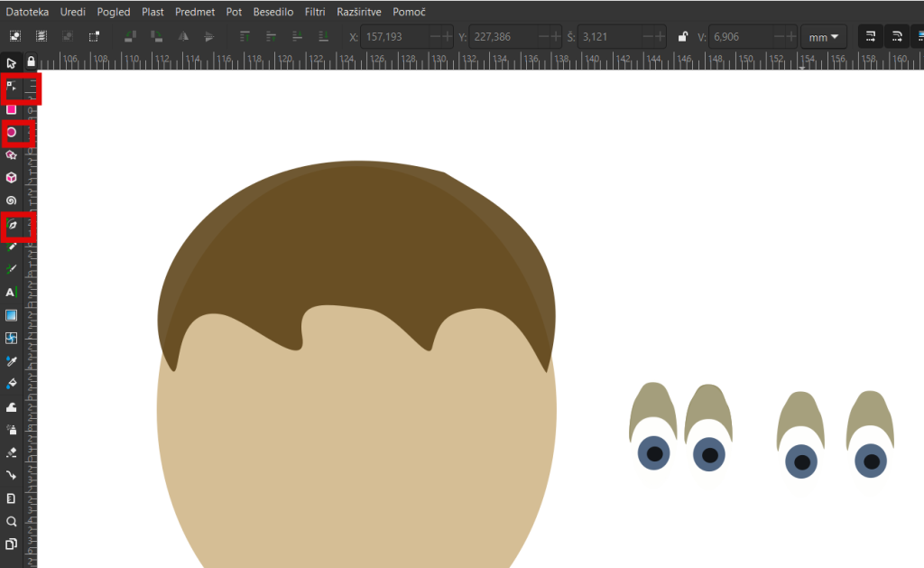Open the Razširitve menu

[359, 12]
